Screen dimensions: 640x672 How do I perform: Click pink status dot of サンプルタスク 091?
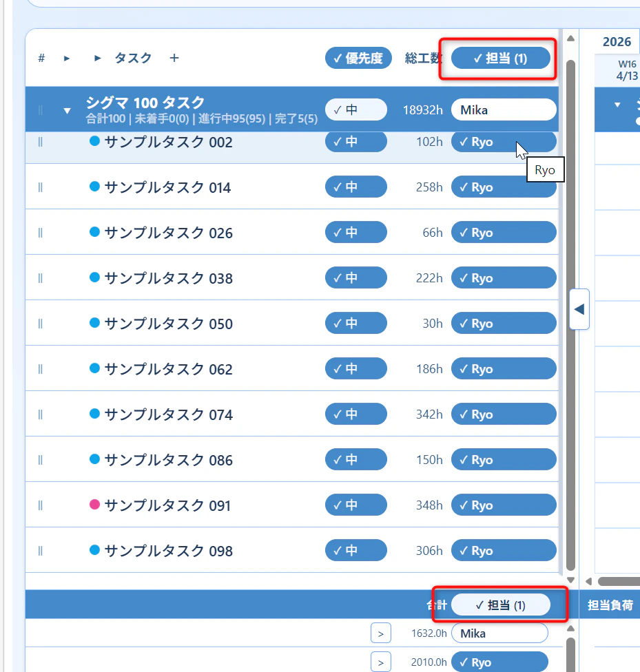[x=94, y=504]
